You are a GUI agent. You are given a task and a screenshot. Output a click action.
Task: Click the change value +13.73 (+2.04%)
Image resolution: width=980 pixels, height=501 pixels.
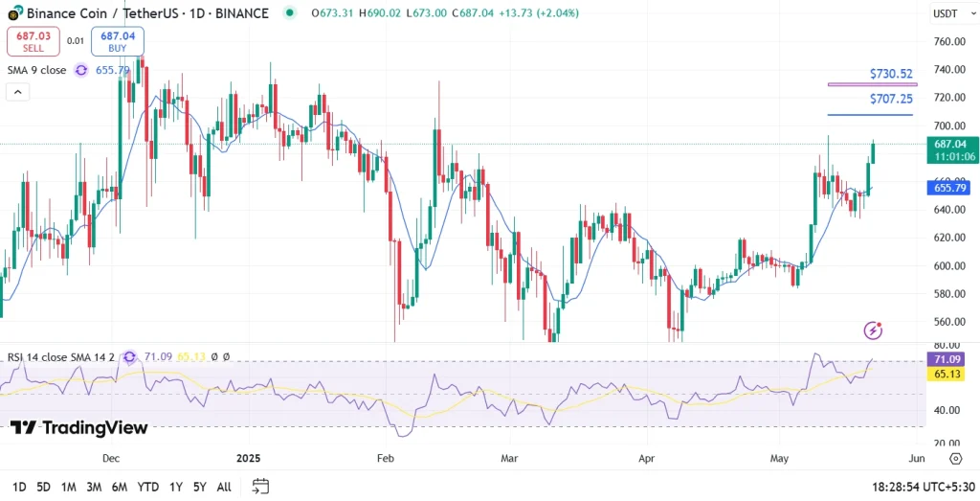(x=539, y=12)
